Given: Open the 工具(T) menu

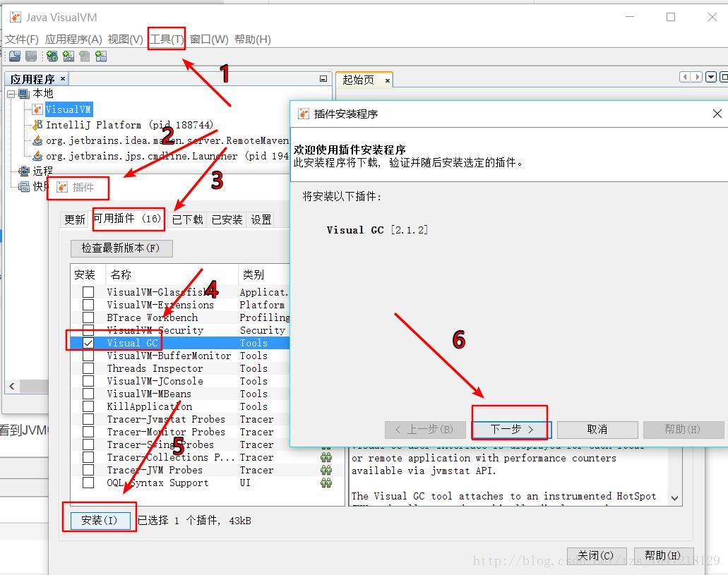Looking at the screenshot, I should 167,40.
